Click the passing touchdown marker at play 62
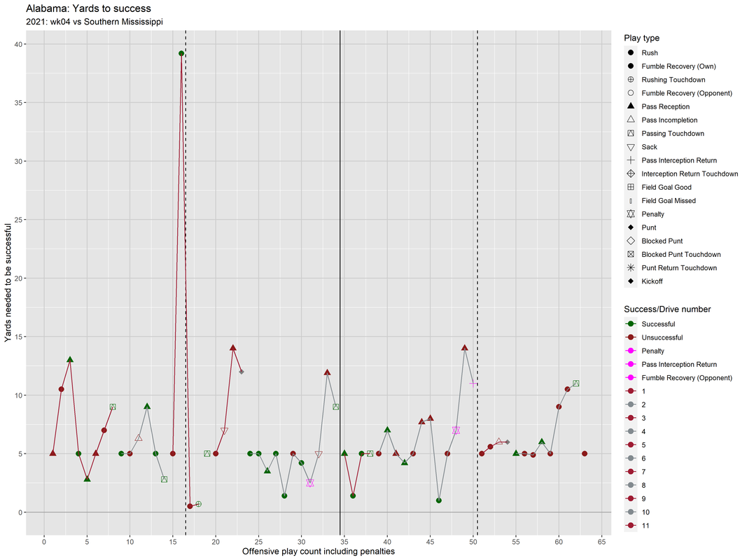The height and width of the screenshot is (560, 747). click(x=576, y=384)
